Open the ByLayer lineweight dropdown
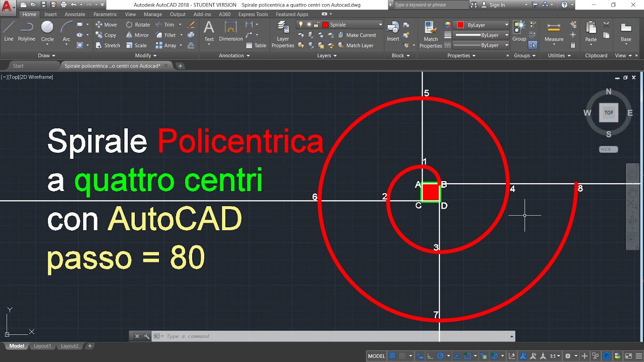Image resolution: width=644 pixels, height=362 pixels. 507,35
